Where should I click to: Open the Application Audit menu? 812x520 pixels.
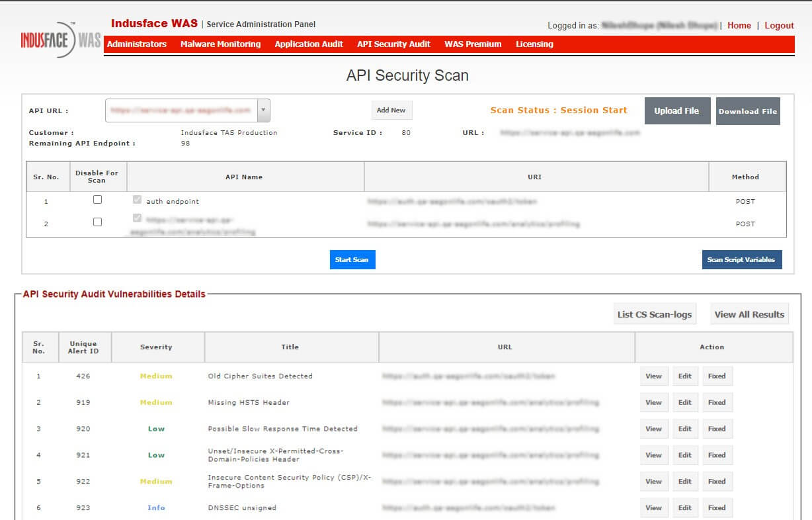pos(309,44)
